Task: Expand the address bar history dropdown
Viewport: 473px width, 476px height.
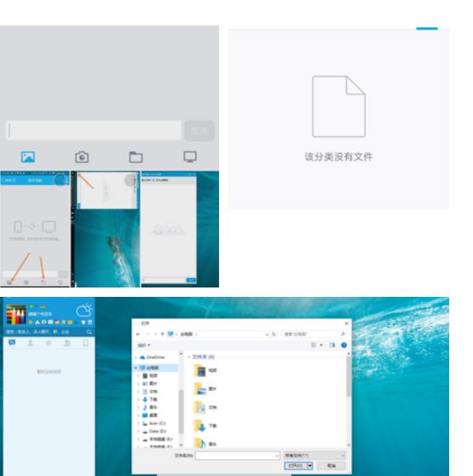Action: tap(267, 334)
